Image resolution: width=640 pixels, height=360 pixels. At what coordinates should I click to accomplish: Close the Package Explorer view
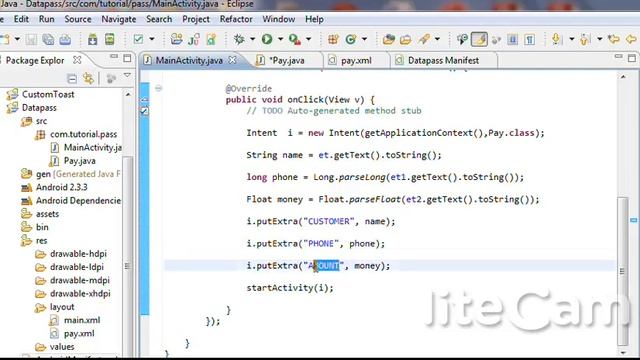click(x=77, y=60)
